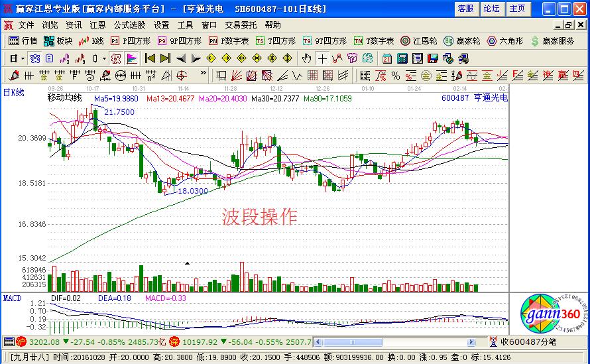Image resolution: width=590 pixels, height=364 pixels.
Task: Jump to first bar with skip-back arrow
Action: point(150,58)
